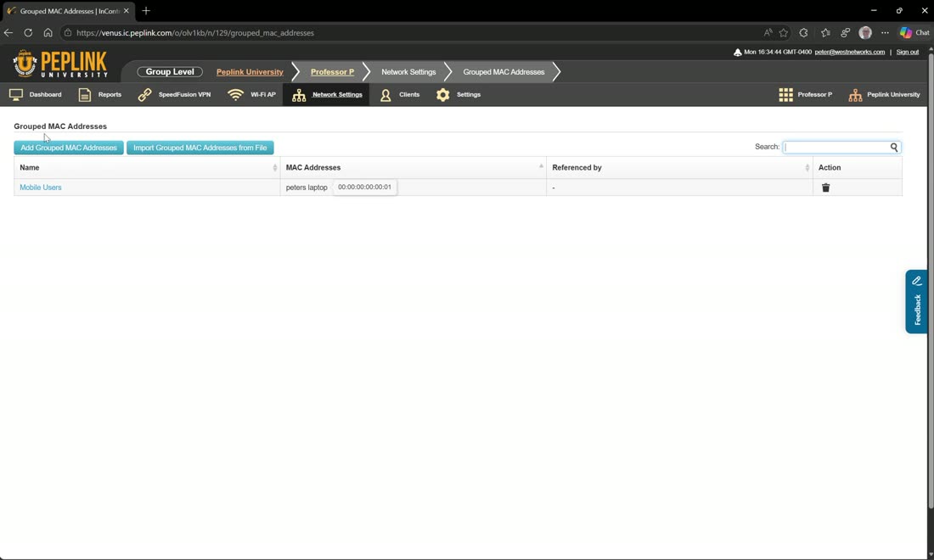Delete the Mobile Users group via trash icon

(x=825, y=188)
